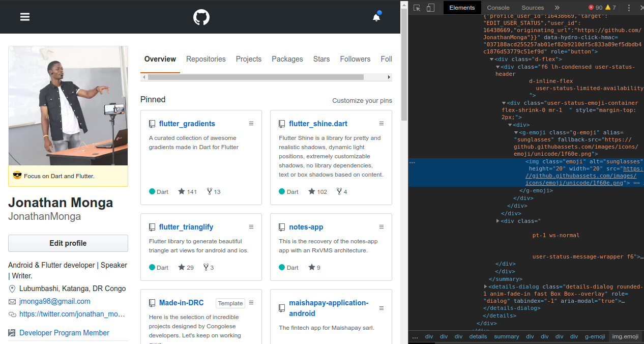Open the hamburger navigation menu

coord(25,17)
